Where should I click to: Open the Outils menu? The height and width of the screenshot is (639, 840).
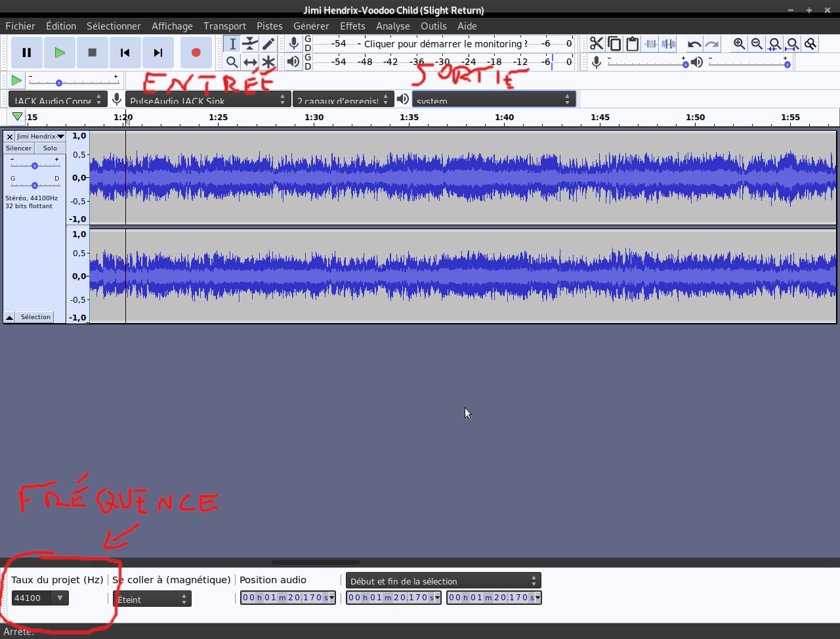(434, 26)
